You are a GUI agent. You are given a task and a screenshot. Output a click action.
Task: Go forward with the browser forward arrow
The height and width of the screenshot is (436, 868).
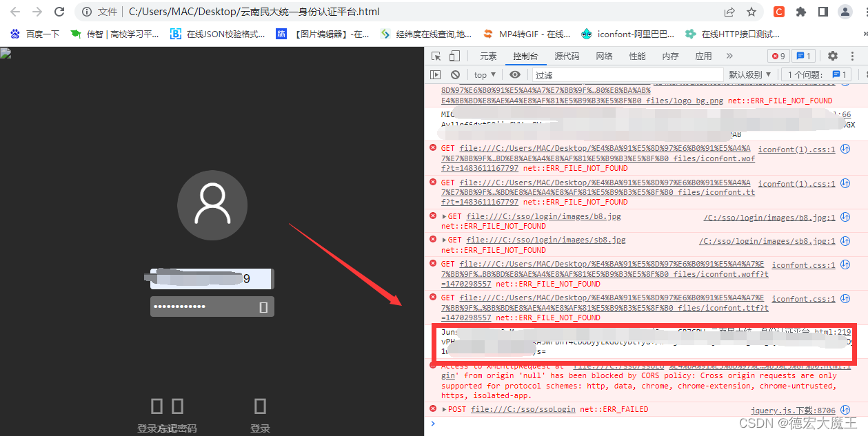click(37, 12)
